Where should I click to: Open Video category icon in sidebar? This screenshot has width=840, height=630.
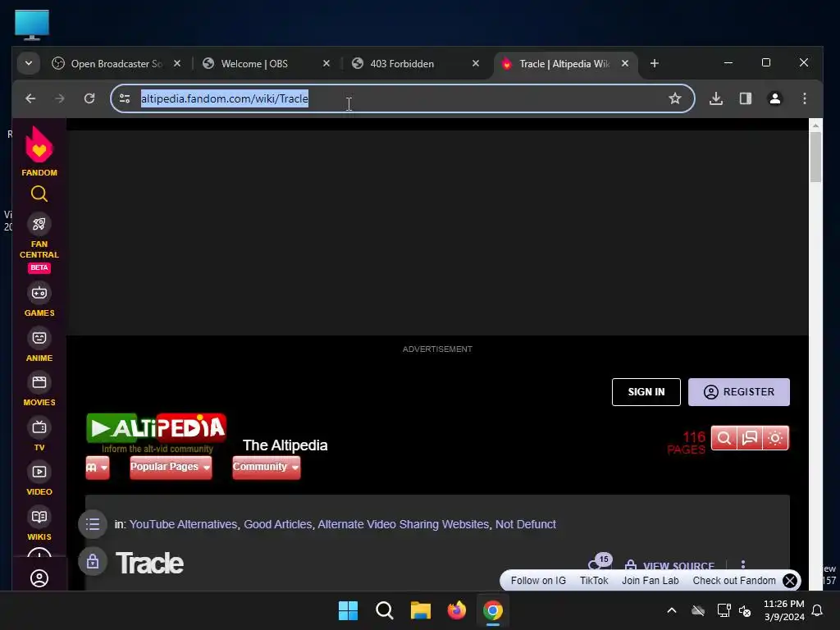(x=39, y=472)
